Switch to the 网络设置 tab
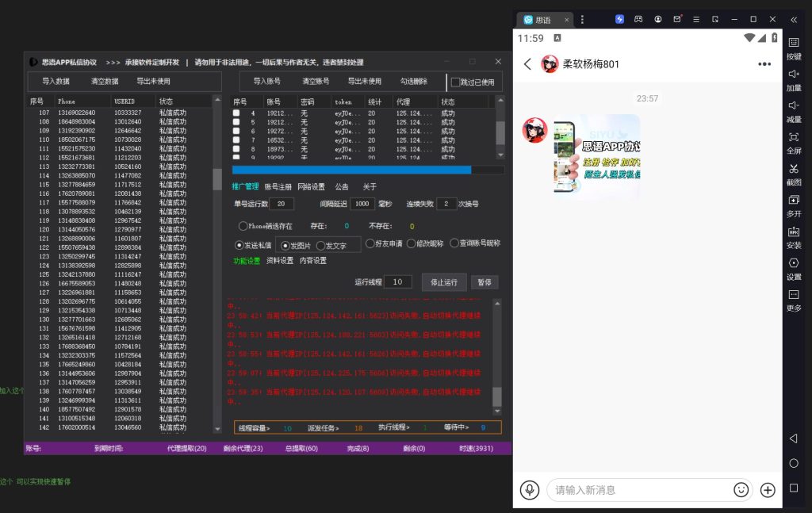The image size is (812, 513). [311, 187]
